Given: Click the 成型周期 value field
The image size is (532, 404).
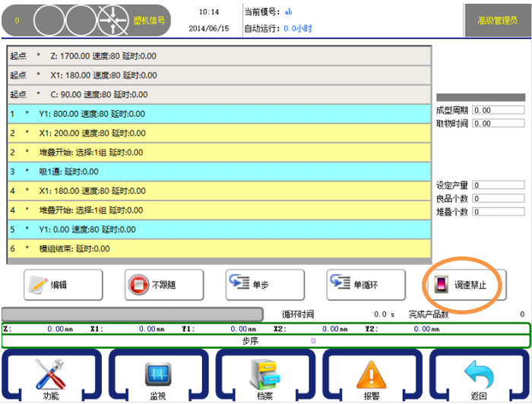Looking at the screenshot, I should [x=498, y=111].
